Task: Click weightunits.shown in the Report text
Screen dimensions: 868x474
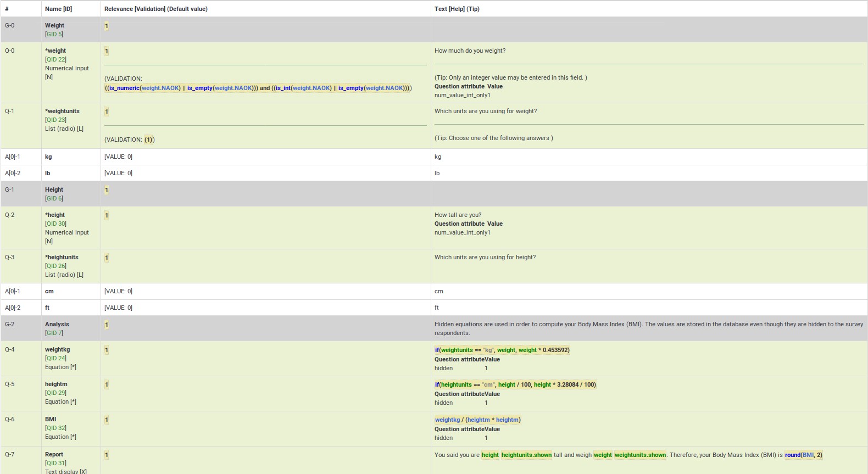Action: 640,455
